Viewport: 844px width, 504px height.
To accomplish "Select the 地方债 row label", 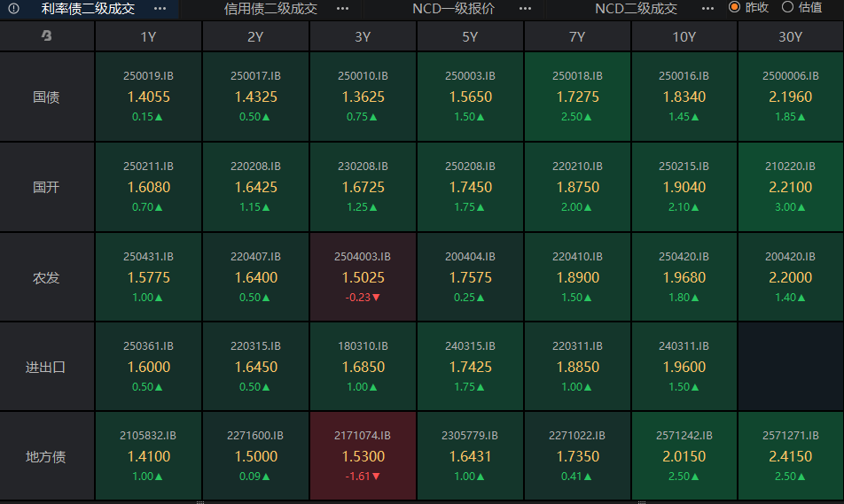I will tap(47, 457).
